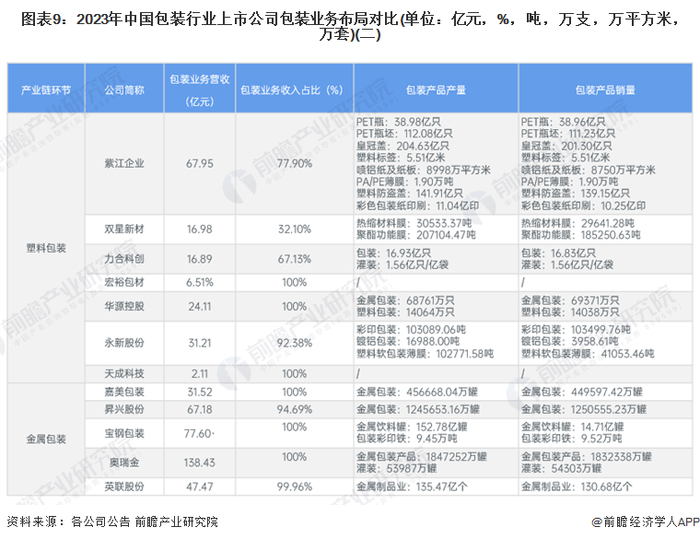
Task: Select the 英联股份 company cell
Action: click(125, 487)
